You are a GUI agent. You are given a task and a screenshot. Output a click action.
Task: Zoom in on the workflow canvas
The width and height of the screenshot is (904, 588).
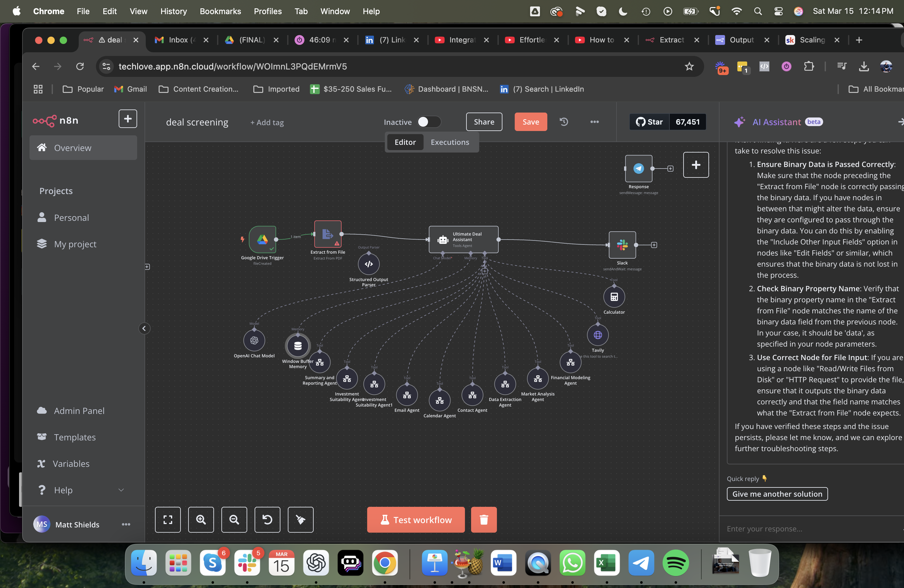201,519
